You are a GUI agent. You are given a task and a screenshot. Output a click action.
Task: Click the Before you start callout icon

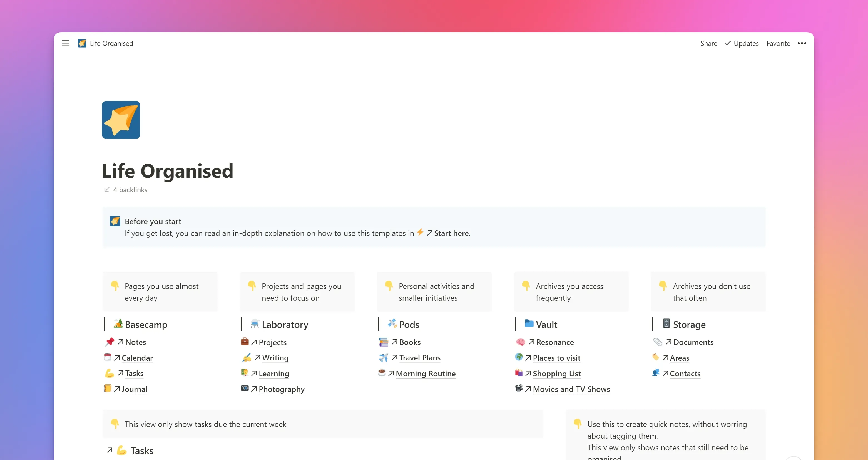pyautogui.click(x=115, y=221)
